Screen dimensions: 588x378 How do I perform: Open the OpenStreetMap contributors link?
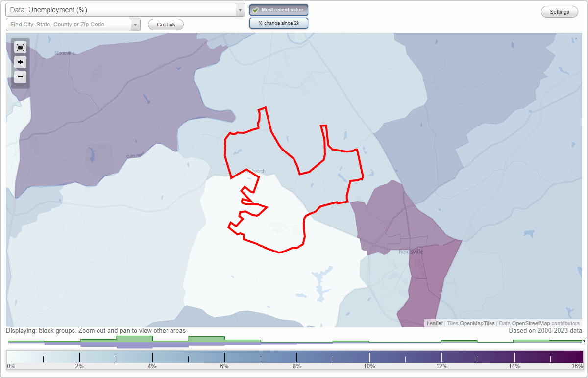(x=533, y=323)
